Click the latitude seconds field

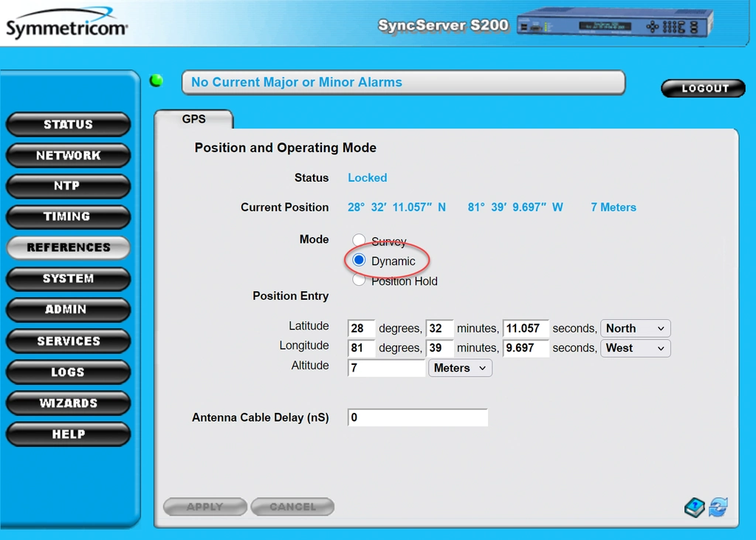526,328
